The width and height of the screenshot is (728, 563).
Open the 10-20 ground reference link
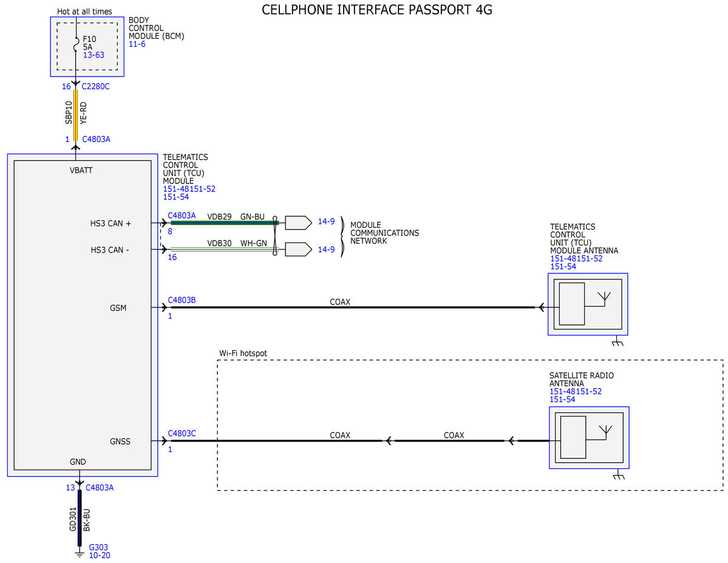100,556
